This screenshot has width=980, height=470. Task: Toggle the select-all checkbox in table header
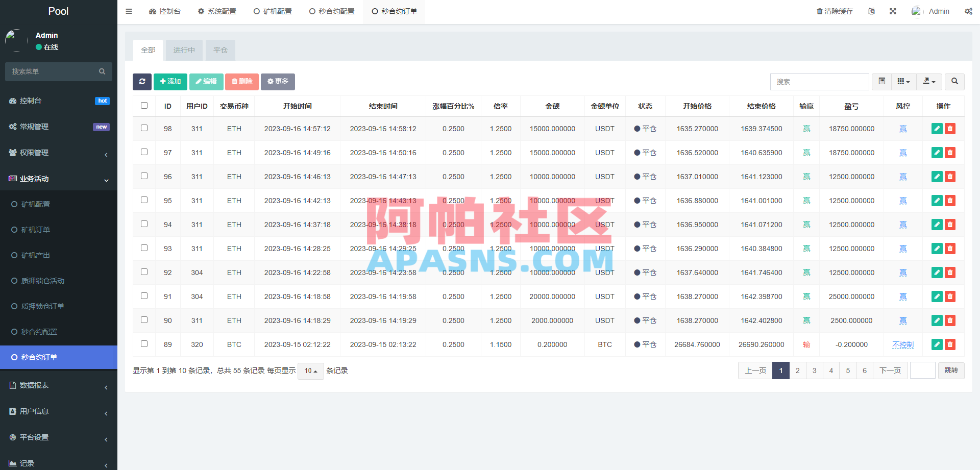point(144,105)
